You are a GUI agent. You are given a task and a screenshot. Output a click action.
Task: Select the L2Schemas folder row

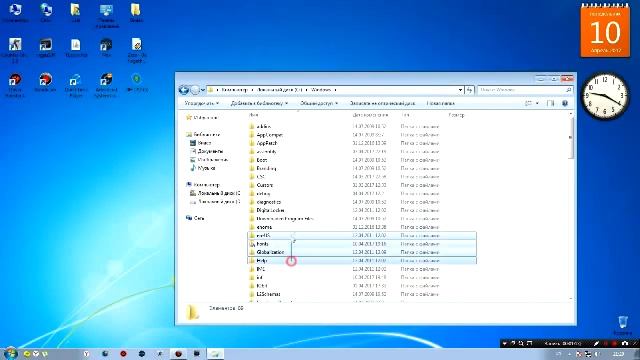[362, 294]
